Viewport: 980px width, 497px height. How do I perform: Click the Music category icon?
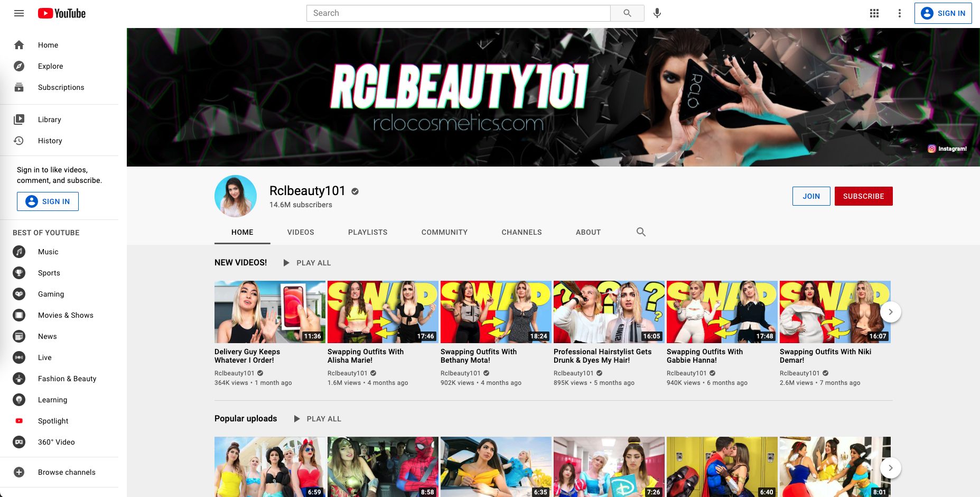tap(19, 252)
